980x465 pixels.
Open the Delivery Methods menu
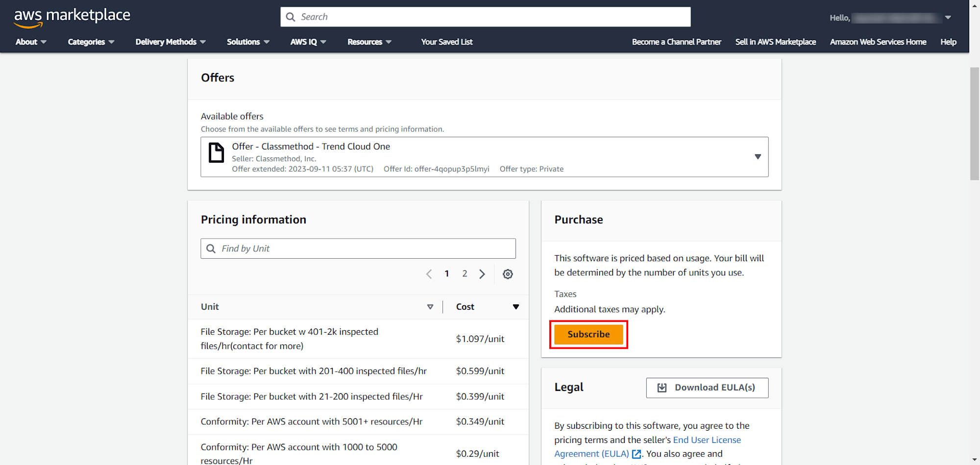171,42
